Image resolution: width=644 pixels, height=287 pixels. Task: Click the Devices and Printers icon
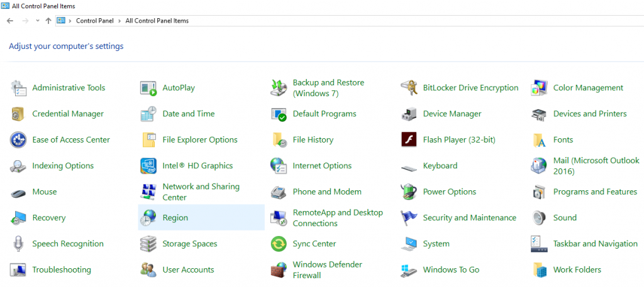[539, 114]
